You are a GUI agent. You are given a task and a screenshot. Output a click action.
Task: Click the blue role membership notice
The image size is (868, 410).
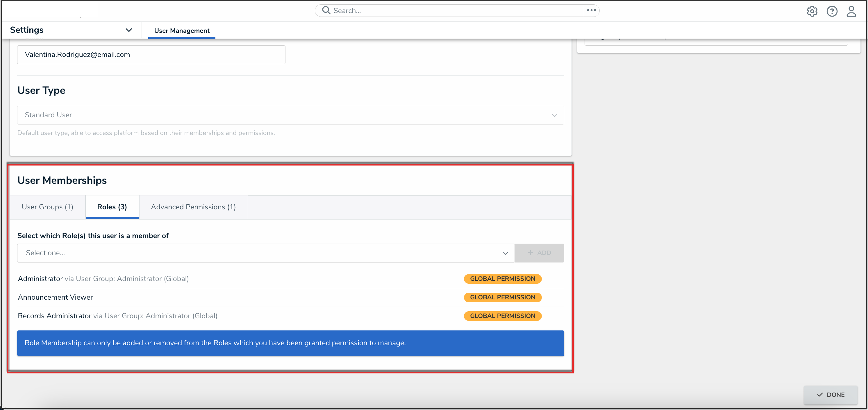(x=290, y=343)
